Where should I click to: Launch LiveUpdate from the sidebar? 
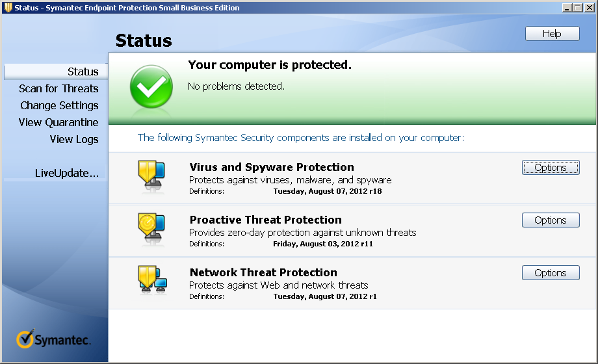tap(66, 173)
